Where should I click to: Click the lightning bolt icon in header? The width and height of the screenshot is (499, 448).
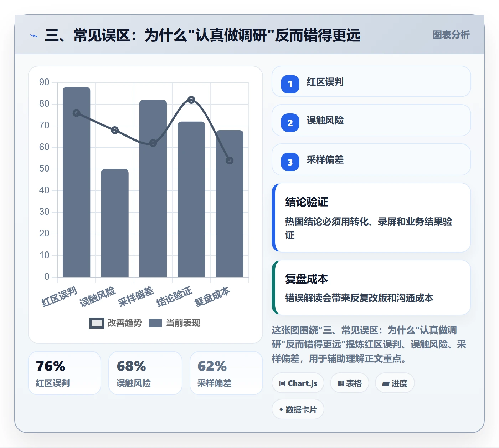click(34, 36)
